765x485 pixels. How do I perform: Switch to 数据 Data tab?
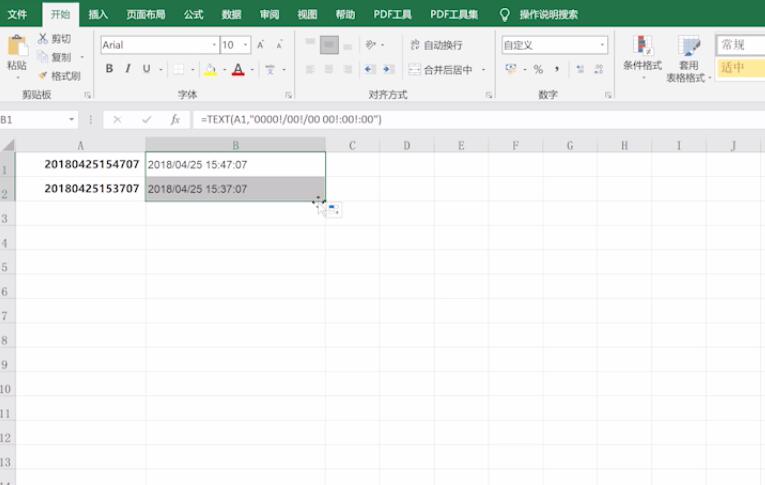tap(231, 14)
